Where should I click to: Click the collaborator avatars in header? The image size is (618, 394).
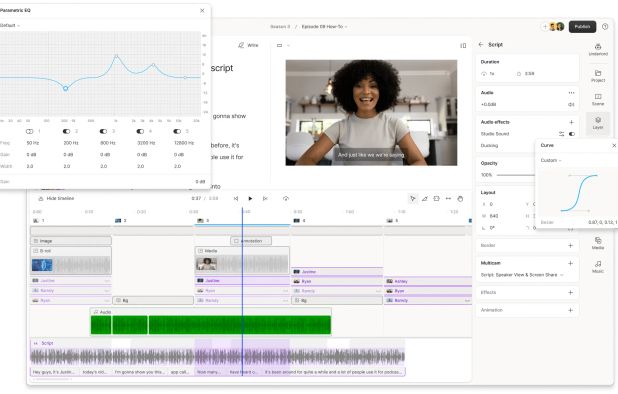point(557,27)
